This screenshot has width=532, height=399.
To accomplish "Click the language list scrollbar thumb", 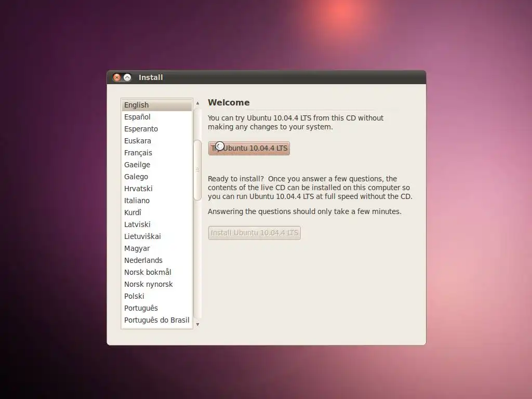I will (197, 170).
